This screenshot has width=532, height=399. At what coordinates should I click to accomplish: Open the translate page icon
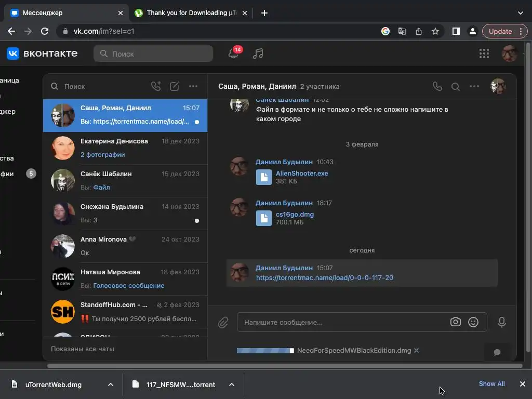(402, 31)
